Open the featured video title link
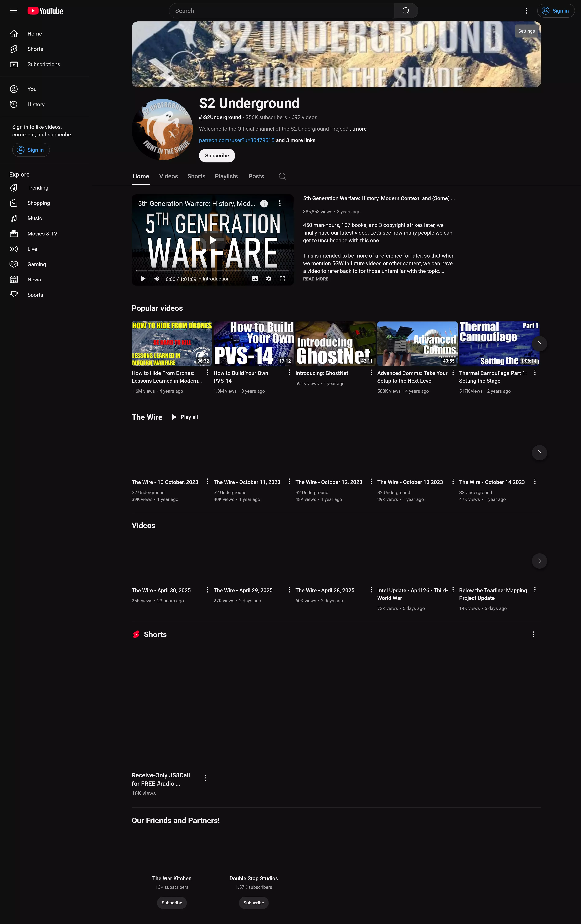This screenshot has width=581, height=924. point(379,198)
